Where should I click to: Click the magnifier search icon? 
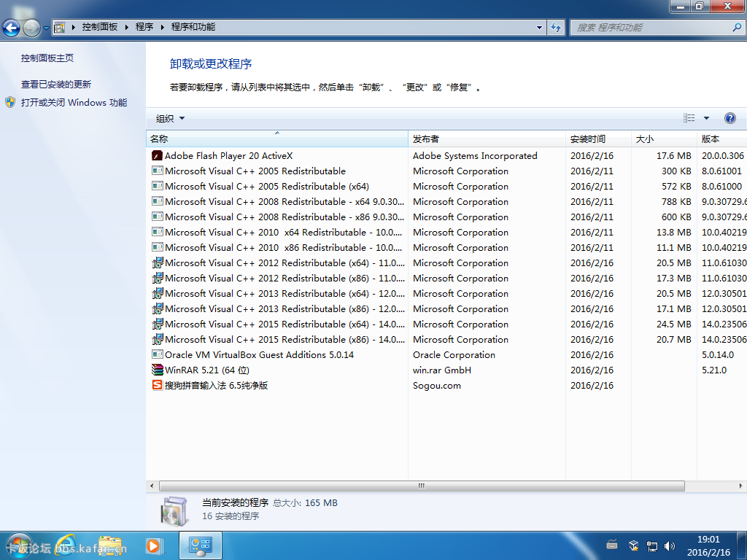(x=737, y=28)
